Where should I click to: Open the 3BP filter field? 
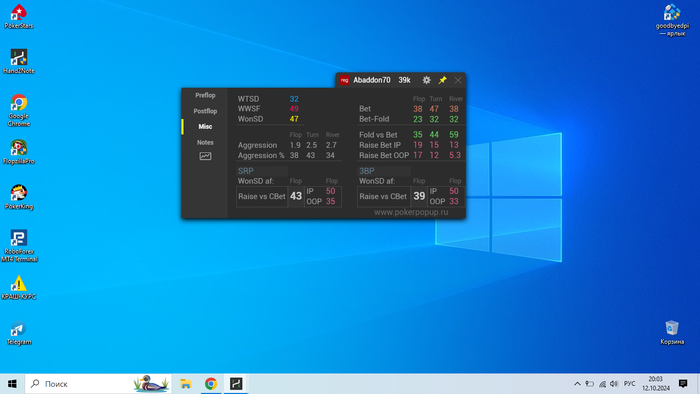383,171
